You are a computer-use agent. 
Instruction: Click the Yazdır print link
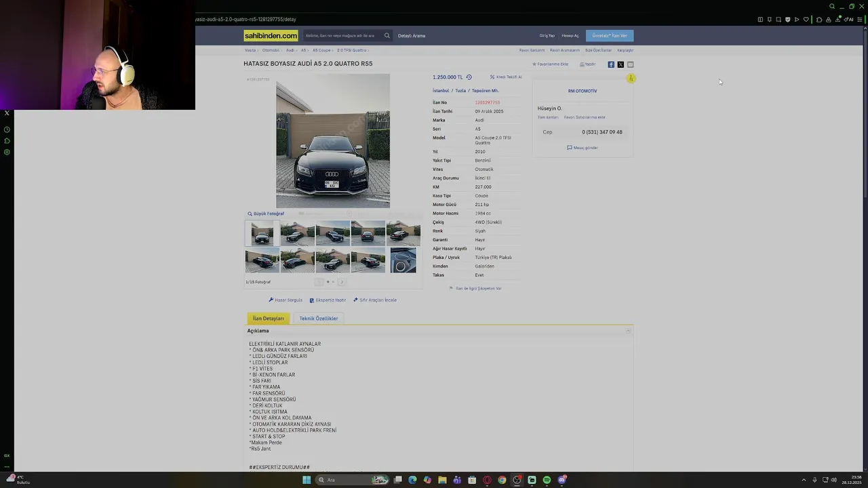point(587,64)
